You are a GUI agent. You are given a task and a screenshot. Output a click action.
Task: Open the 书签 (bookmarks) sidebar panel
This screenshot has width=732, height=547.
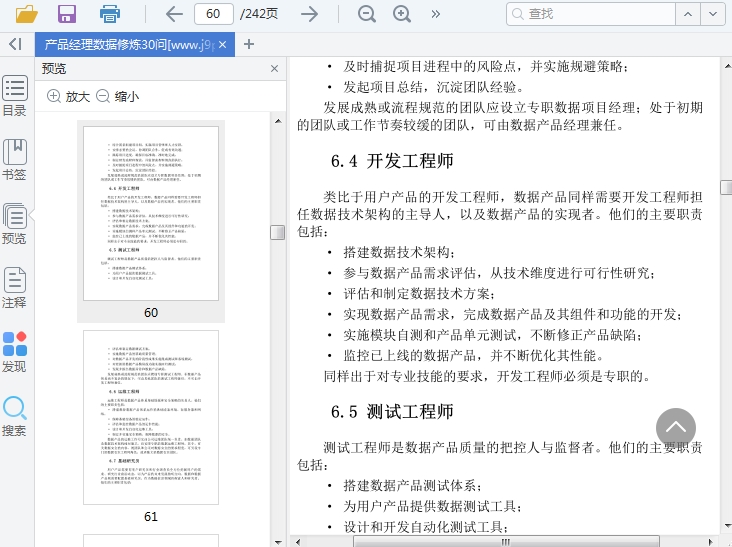point(15,159)
